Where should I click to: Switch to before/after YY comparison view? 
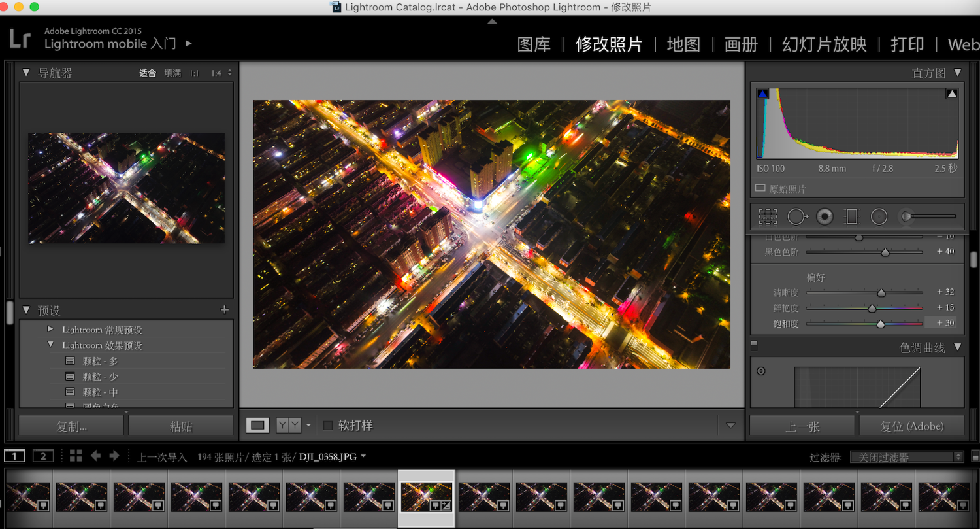click(x=288, y=426)
